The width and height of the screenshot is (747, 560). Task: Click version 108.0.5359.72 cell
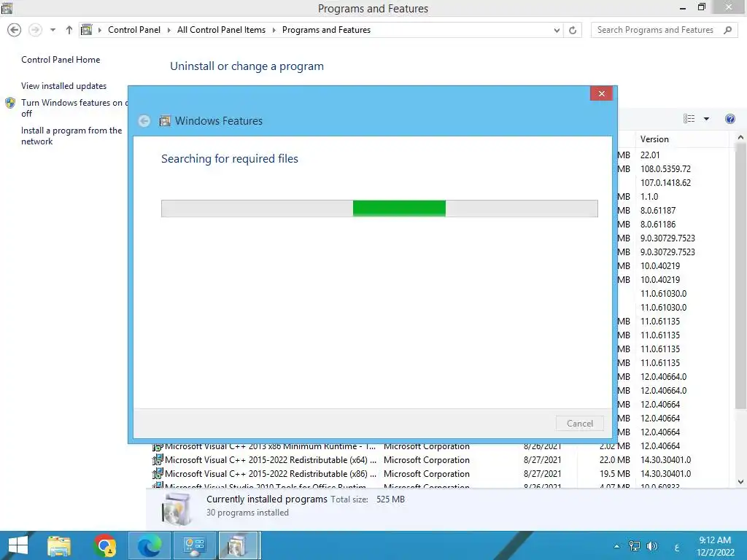[665, 169]
